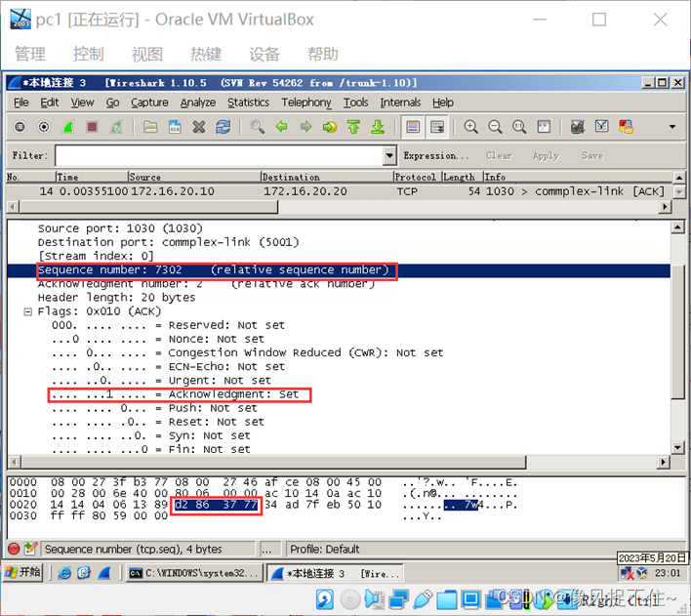Reset zoom to normal size (1:1)
The image size is (691, 616).
[519, 127]
